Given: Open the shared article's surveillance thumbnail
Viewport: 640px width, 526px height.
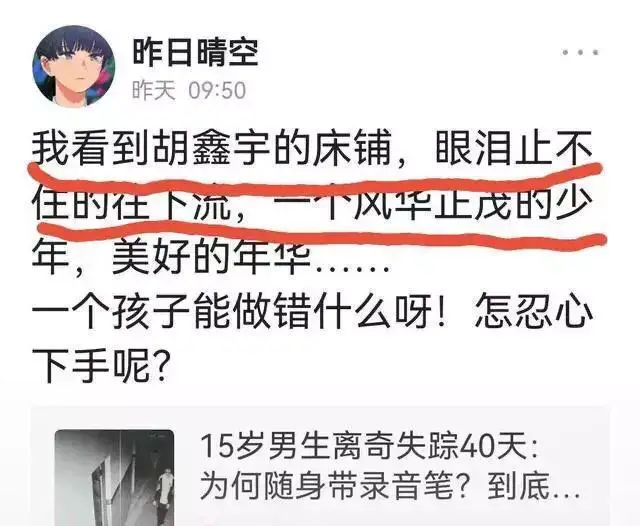Looking at the screenshot, I should click(114, 477).
